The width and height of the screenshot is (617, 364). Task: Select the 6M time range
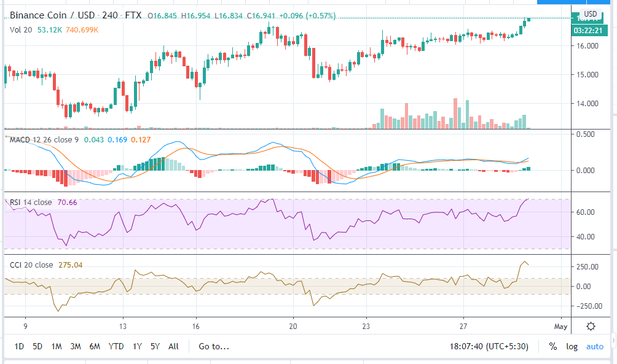pos(95,346)
